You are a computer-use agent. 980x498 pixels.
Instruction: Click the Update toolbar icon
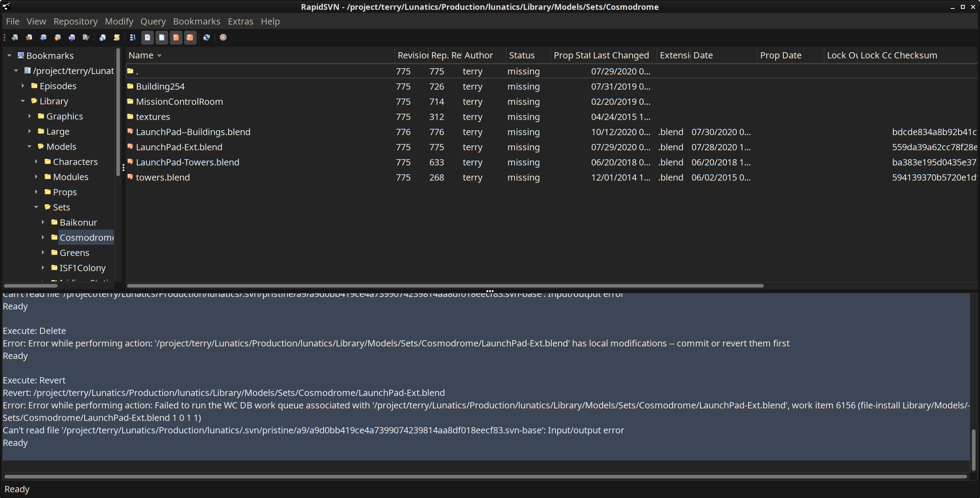43,37
